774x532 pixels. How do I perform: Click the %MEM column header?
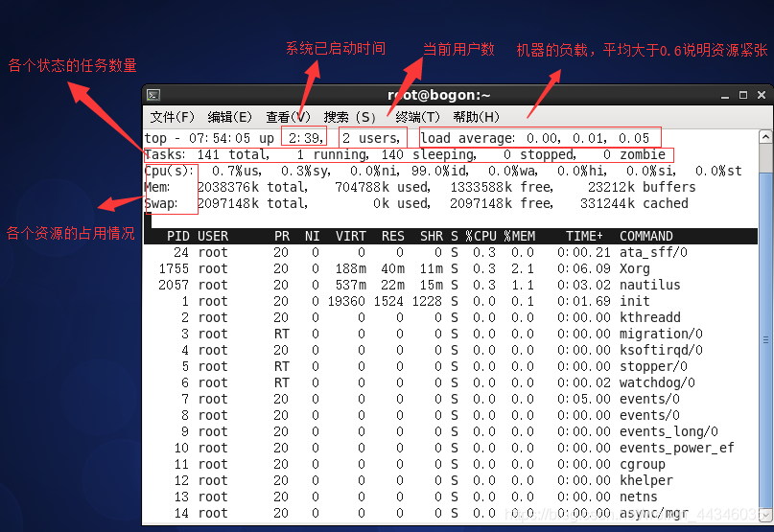click(x=519, y=236)
